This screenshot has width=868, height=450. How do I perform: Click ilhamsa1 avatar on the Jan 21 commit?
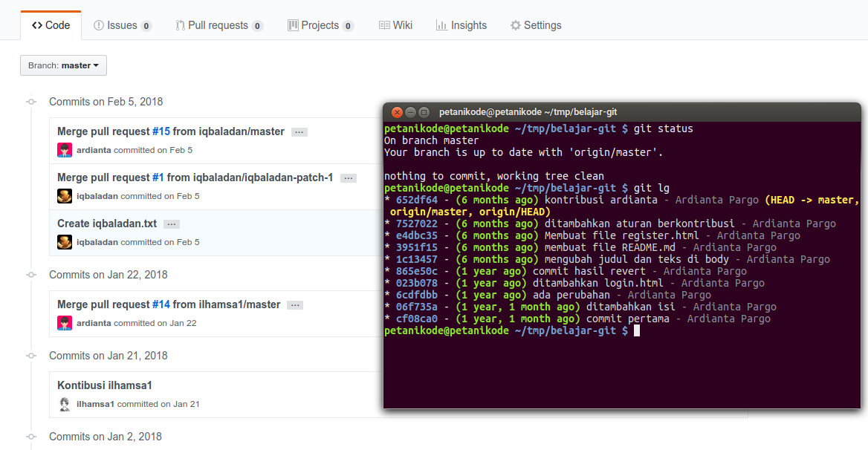coord(65,404)
